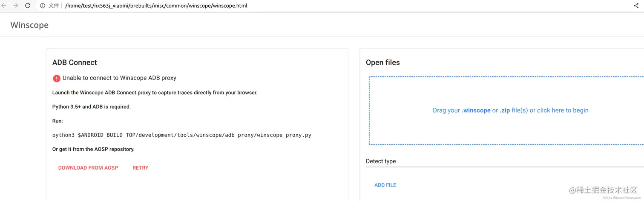Select the 'Run:' label

click(x=57, y=121)
